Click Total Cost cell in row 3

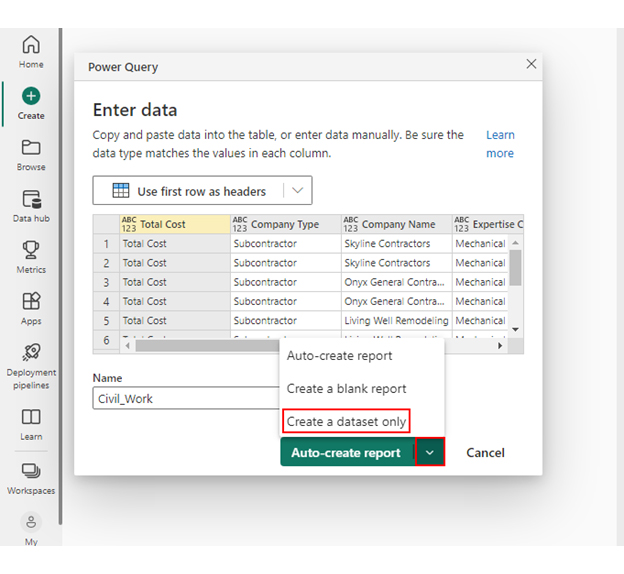[x=175, y=282]
